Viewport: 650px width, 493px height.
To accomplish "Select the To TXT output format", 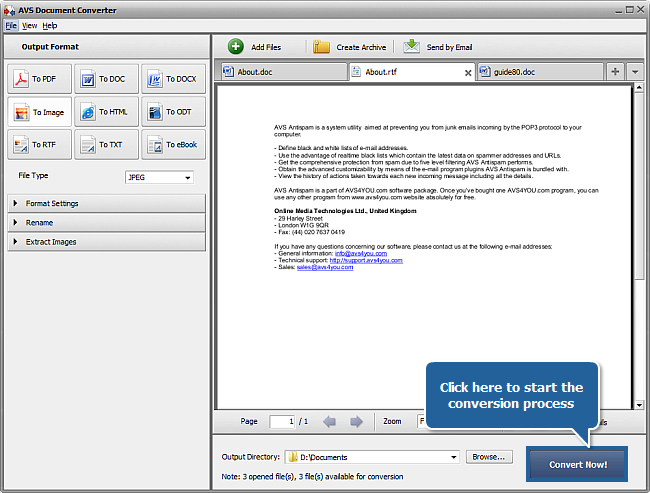I will click(x=106, y=145).
